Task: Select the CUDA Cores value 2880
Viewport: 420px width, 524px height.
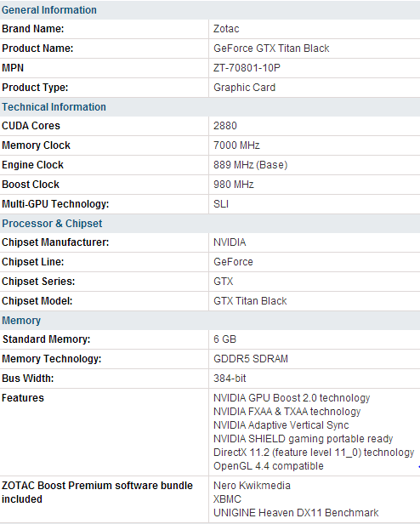Action: point(224,126)
